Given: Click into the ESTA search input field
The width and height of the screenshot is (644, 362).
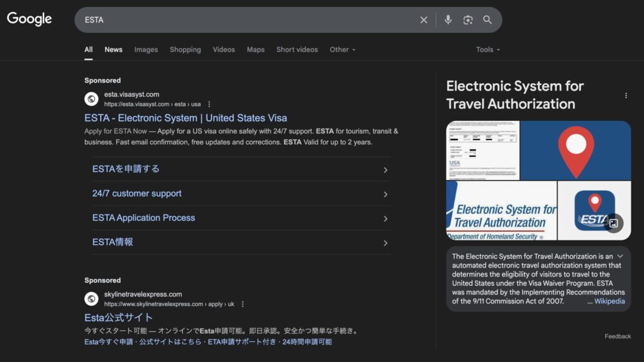Looking at the screenshot, I should click(245, 20).
